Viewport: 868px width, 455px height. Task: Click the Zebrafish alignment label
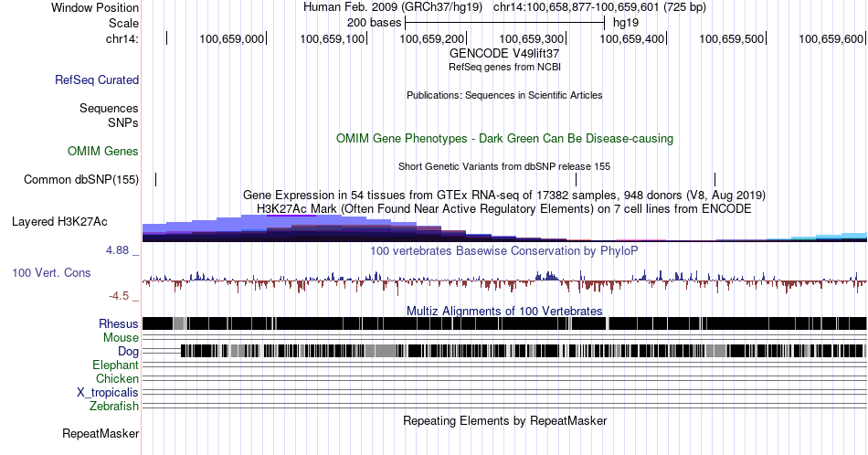pos(114,407)
